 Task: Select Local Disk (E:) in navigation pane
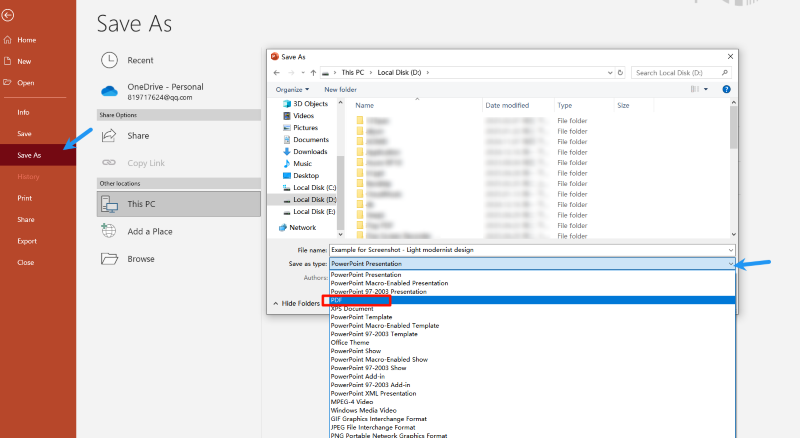point(309,212)
